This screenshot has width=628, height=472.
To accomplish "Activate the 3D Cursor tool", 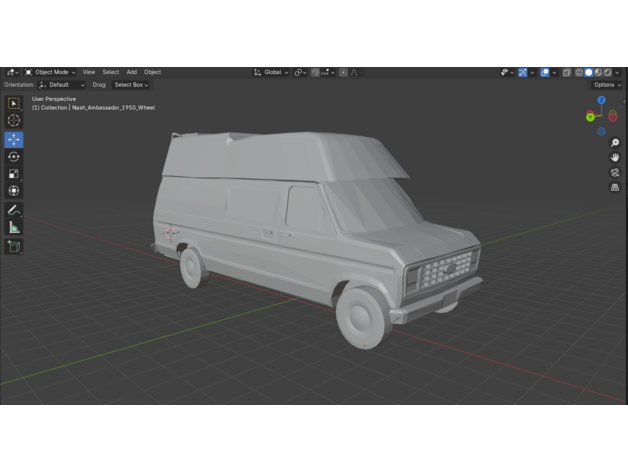I will coord(14,120).
